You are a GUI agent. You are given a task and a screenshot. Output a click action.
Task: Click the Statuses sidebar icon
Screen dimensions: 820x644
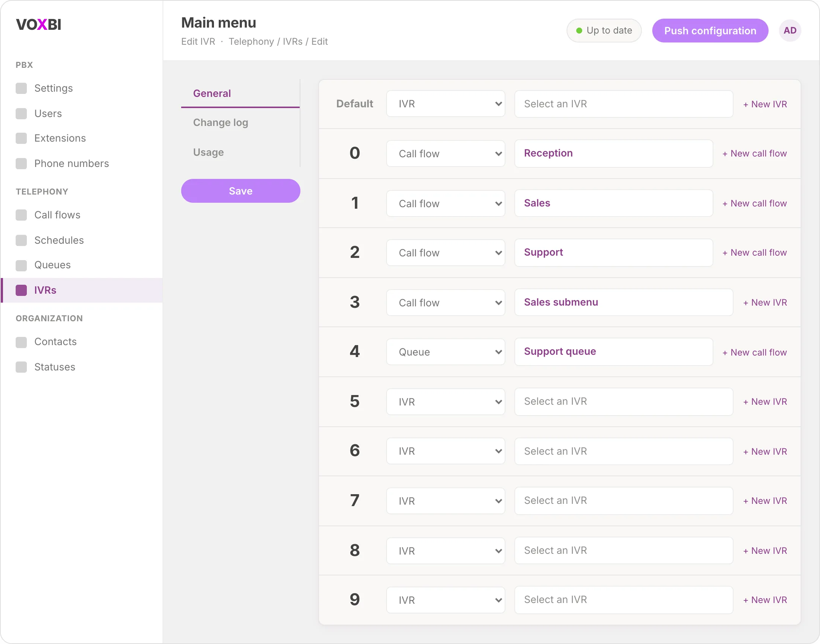coord(21,367)
